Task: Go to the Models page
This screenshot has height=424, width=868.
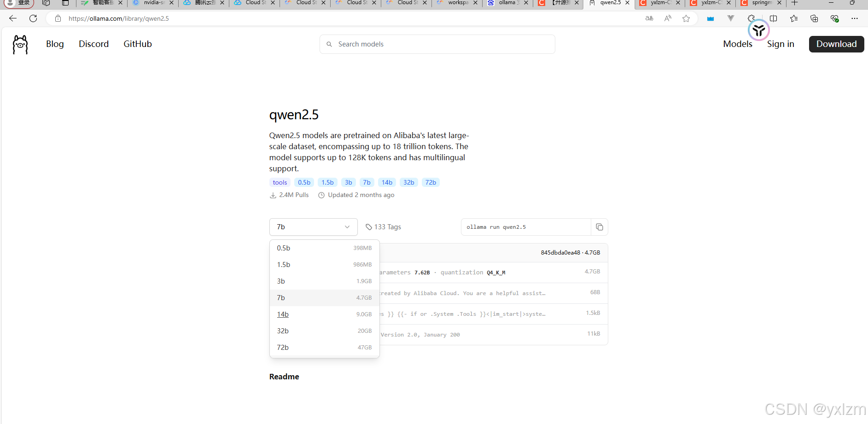Action: (x=738, y=44)
